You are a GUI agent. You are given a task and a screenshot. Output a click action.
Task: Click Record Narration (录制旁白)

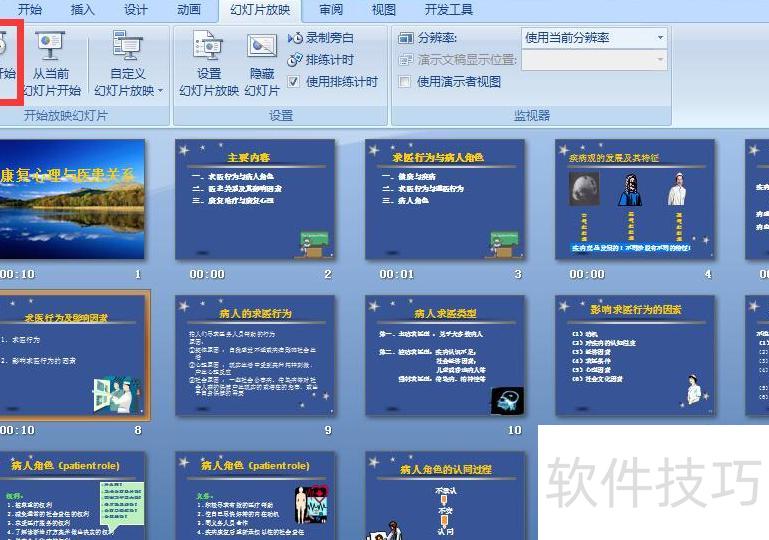(x=321, y=38)
